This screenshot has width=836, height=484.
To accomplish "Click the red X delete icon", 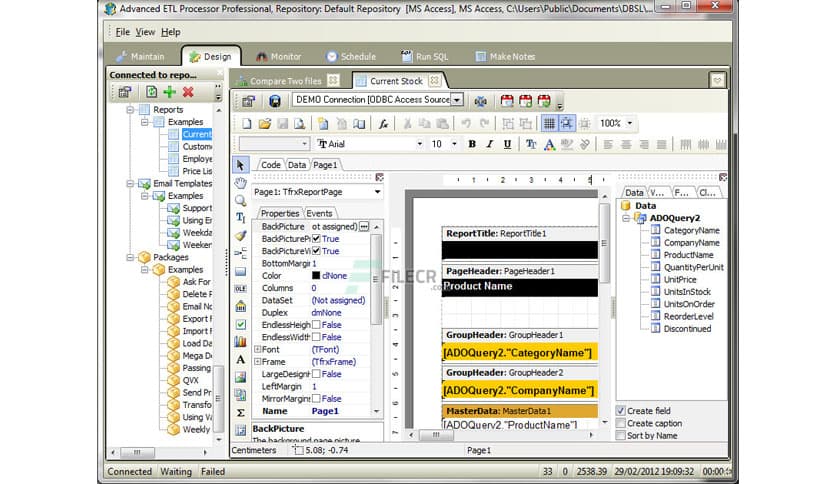I will pos(188,92).
